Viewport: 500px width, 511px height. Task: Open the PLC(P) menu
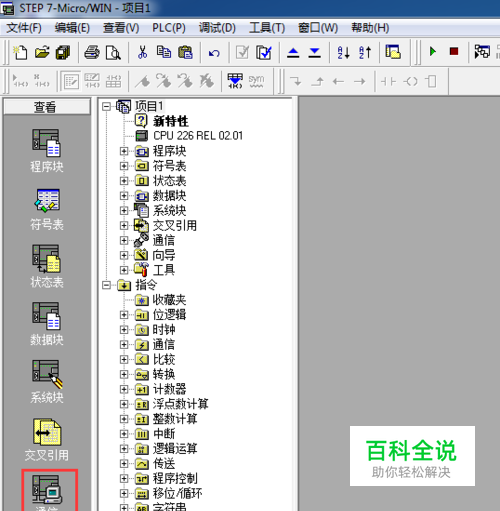click(169, 28)
